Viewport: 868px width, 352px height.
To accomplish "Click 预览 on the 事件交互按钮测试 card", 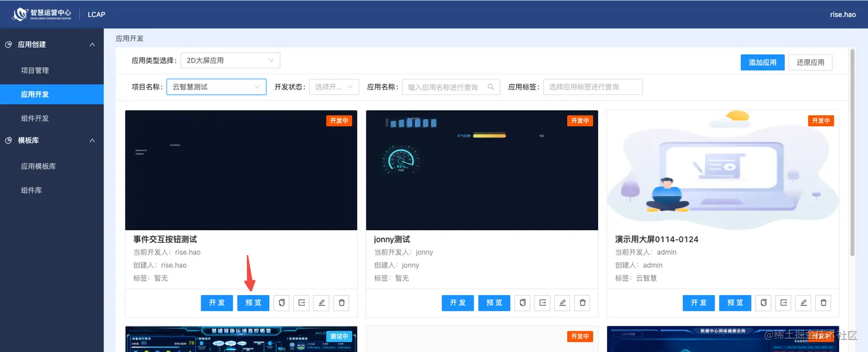I will pyautogui.click(x=253, y=303).
